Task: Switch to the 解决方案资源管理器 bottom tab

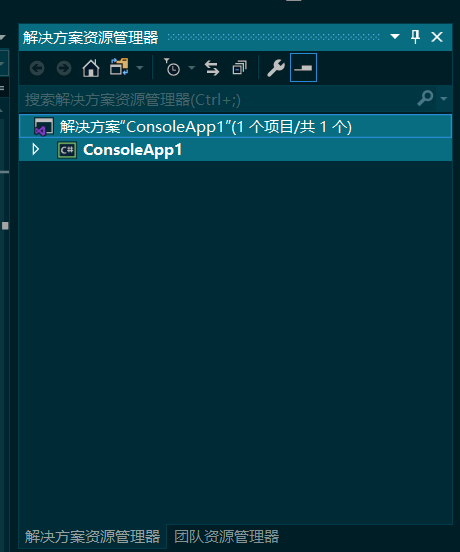Action: click(92, 537)
